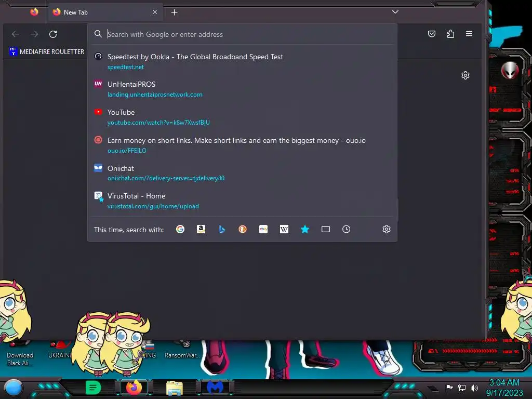This screenshot has width=532, height=399.
Task: Search bookmarks with the star icon
Action: 305,229
